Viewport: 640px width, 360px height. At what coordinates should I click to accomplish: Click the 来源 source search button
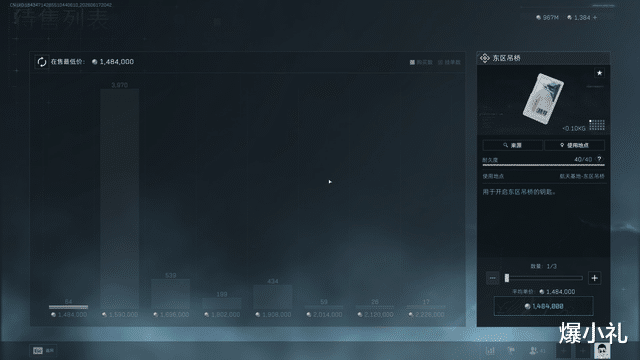click(x=513, y=145)
